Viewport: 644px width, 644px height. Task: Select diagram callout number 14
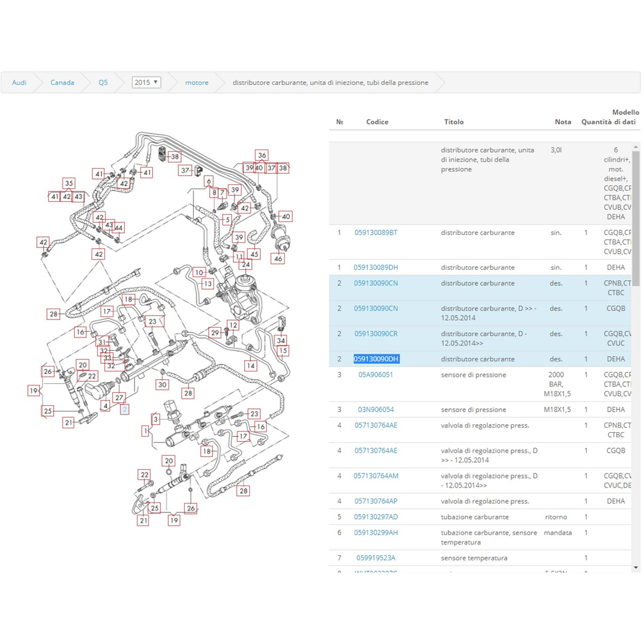coord(251,366)
